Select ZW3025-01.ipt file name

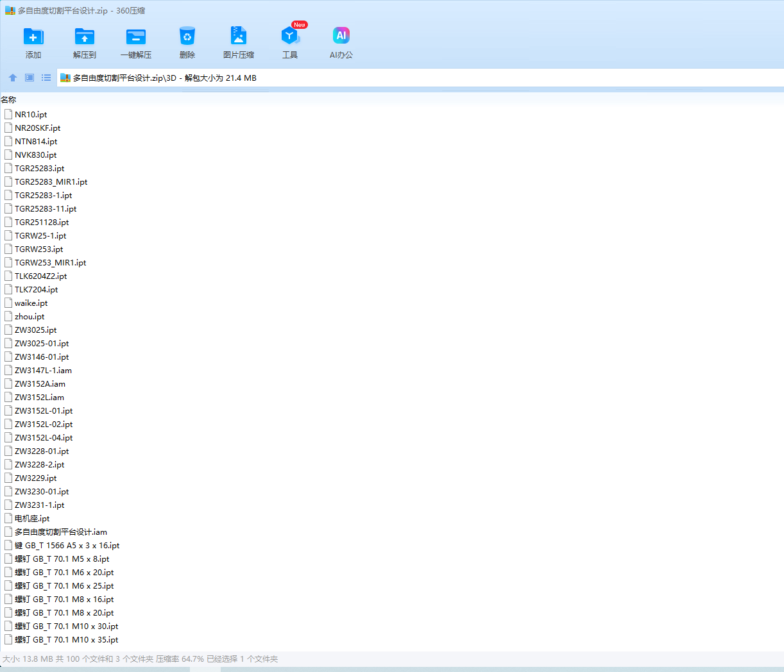pos(42,343)
